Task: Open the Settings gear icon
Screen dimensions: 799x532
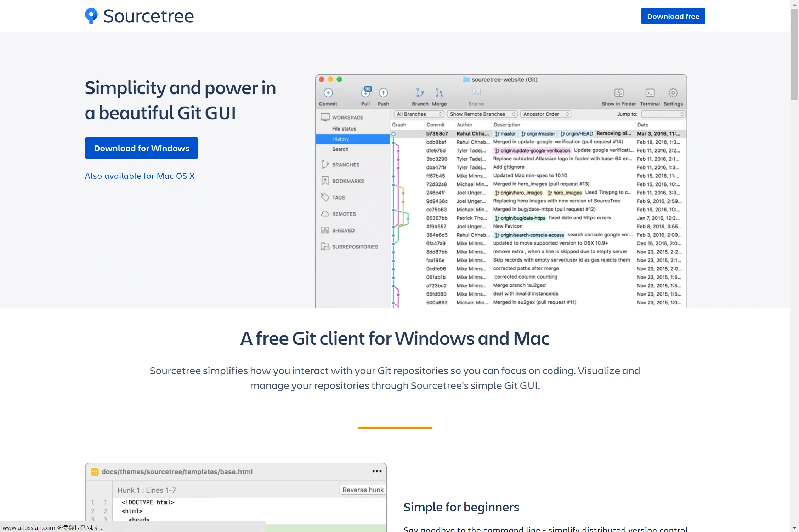Action: (673, 93)
